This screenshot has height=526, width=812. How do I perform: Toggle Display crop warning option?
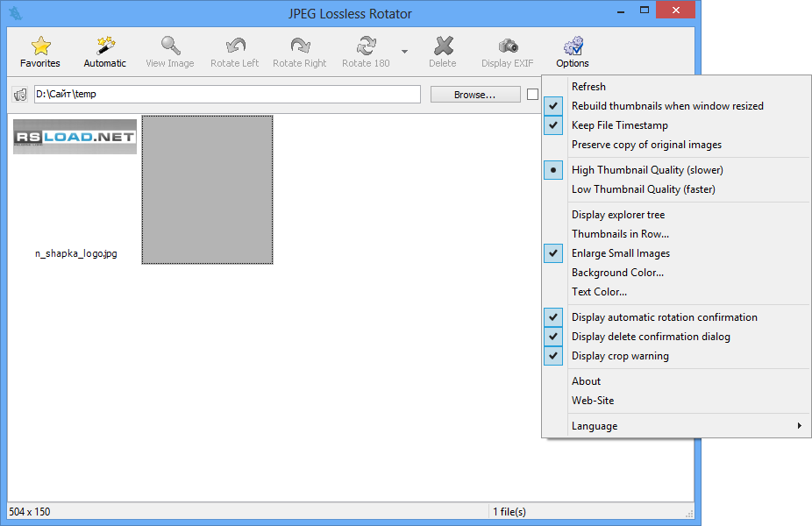coord(676,356)
